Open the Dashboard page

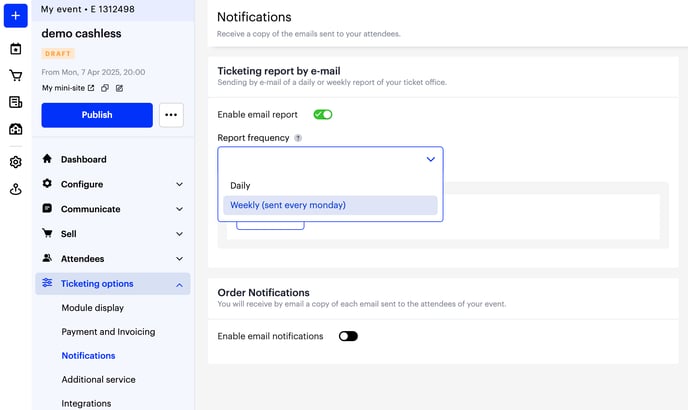(x=83, y=159)
